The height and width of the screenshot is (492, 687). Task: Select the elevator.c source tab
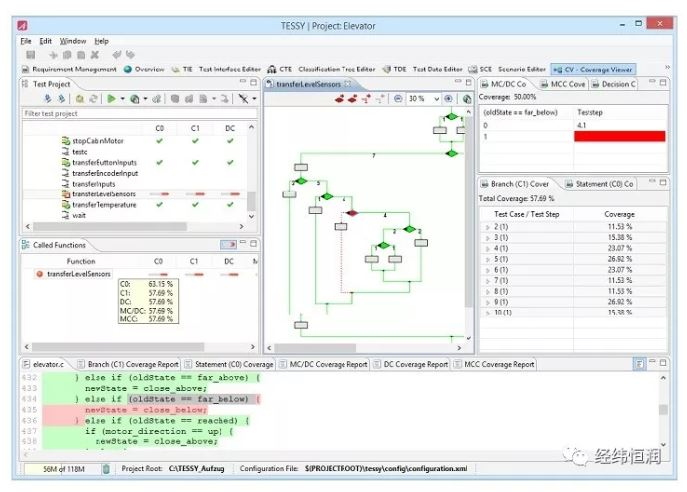pyautogui.click(x=44, y=365)
